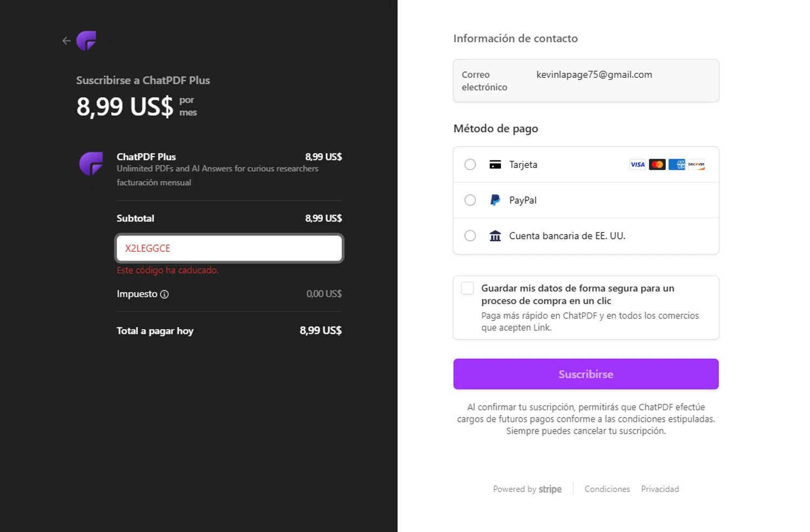Click the Mastercard logo
The image size is (810, 532).
(657, 165)
